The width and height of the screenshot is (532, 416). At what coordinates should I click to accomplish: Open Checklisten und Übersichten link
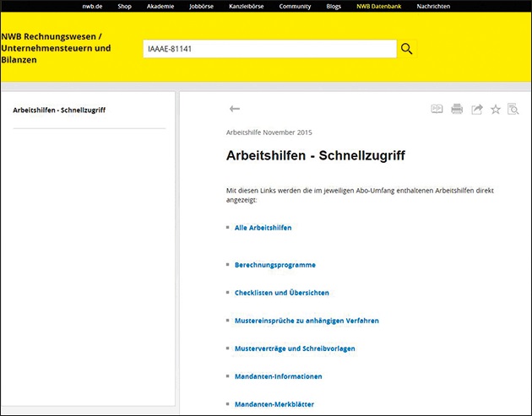tap(281, 293)
